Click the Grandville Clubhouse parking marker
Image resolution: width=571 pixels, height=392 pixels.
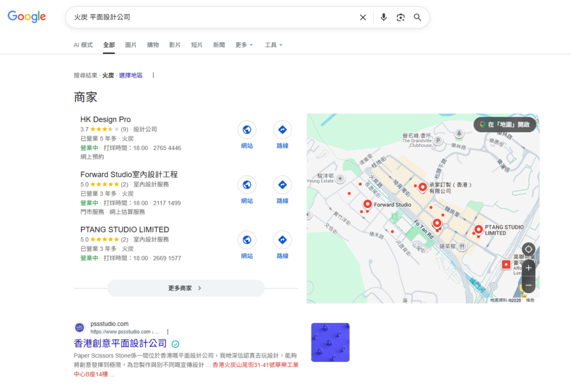click(x=438, y=141)
